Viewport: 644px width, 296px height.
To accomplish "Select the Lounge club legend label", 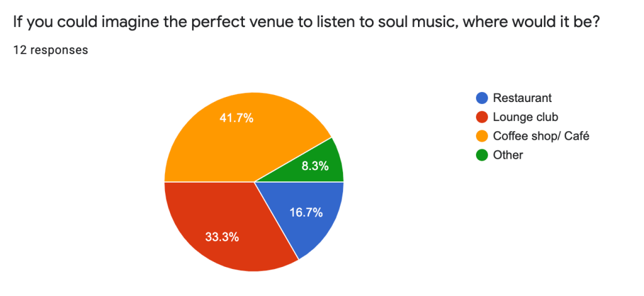I will [525, 117].
